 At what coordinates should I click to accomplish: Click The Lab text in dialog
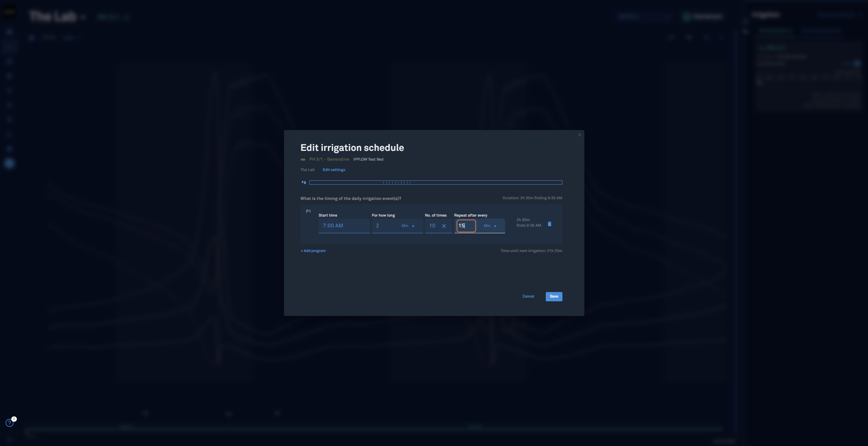307,170
